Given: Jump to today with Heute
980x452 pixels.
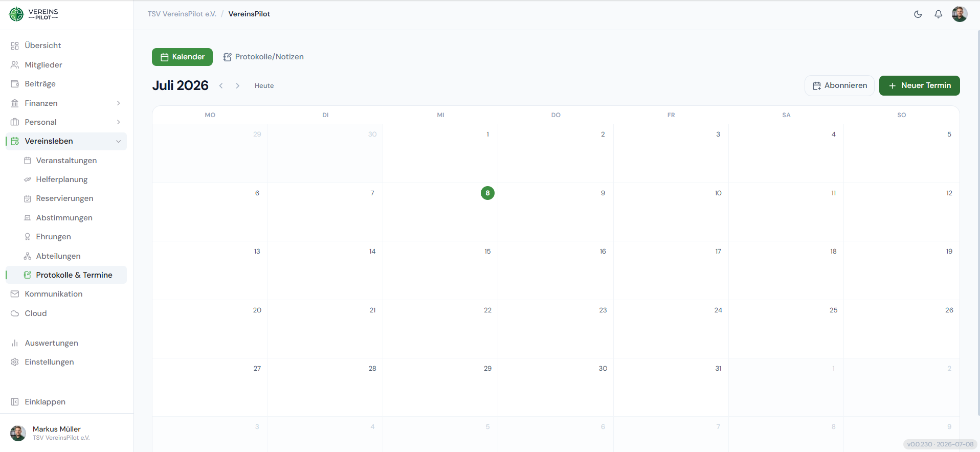Looking at the screenshot, I should pos(264,86).
